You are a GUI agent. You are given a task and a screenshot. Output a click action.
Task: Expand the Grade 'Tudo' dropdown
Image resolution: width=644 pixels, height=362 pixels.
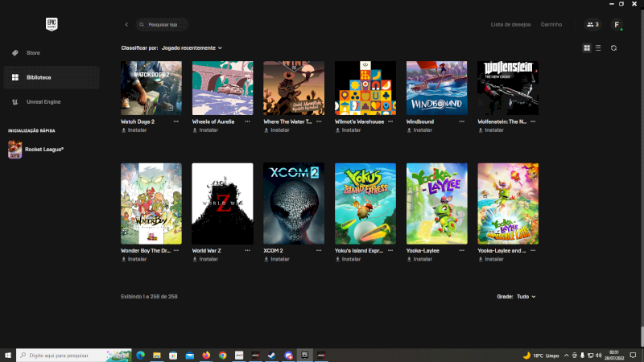click(526, 297)
